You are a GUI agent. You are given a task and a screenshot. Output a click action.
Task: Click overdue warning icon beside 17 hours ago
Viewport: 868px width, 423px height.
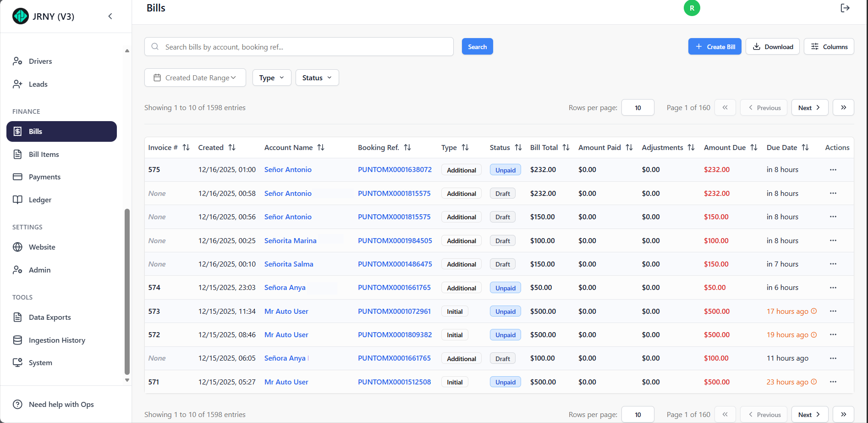[814, 312]
